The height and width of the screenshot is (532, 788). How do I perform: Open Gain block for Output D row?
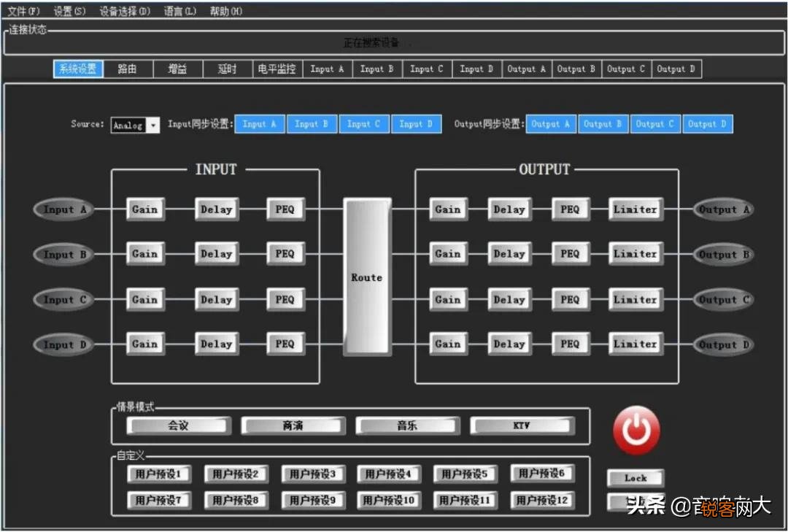pyautogui.click(x=448, y=344)
